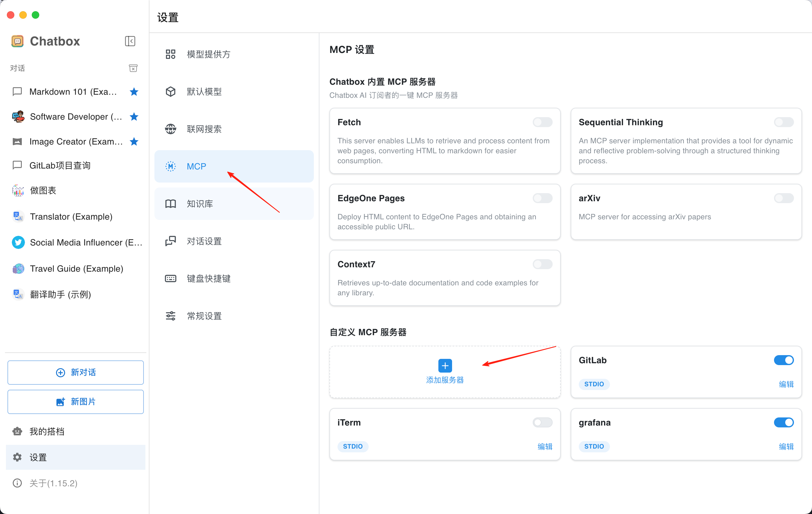Click 编辑 on the iTerm card

tap(545, 446)
